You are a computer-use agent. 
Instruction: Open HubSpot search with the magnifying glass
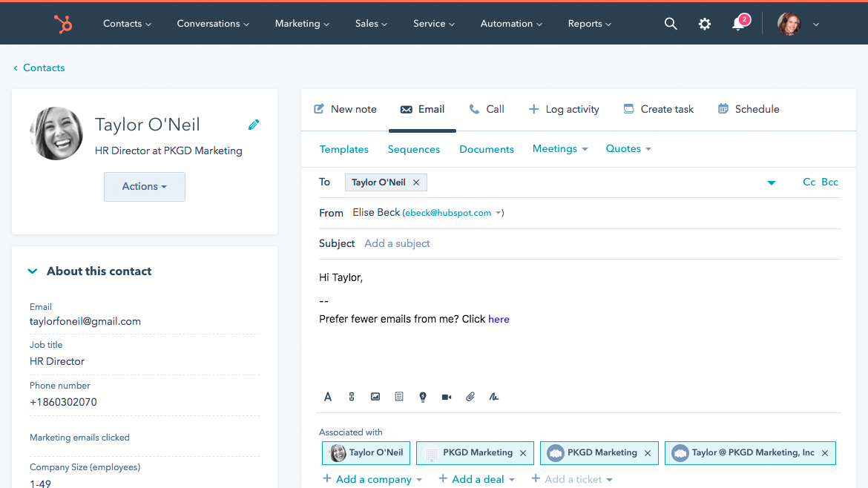click(671, 23)
